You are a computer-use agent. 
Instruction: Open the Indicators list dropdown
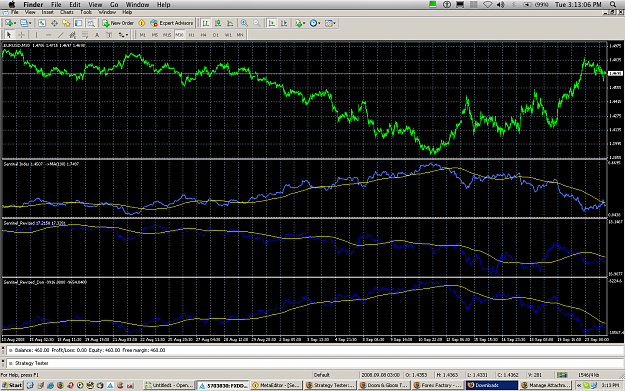tap(300, 23)
